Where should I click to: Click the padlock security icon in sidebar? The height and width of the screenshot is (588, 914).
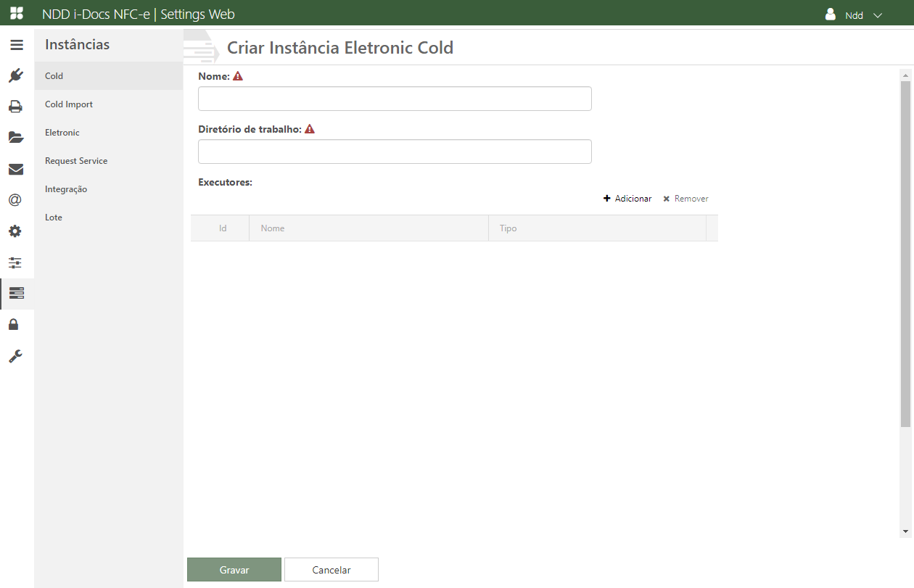(x=14, y=324)
